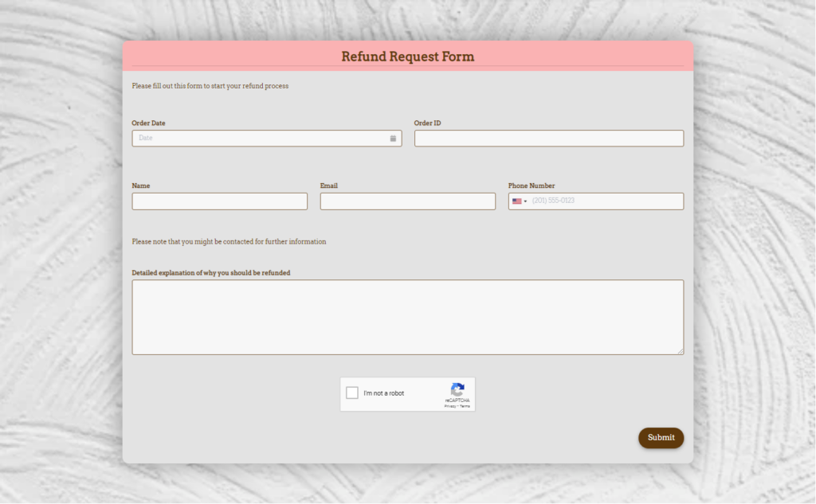The height and width of the screenshot is (504, 816).
Task: Click the Order ID input field
Action: tap(549, 139)
